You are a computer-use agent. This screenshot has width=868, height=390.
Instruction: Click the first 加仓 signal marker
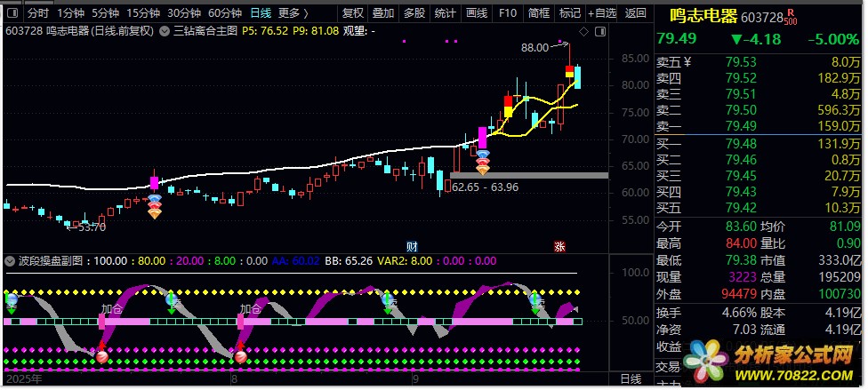[111, 308]
